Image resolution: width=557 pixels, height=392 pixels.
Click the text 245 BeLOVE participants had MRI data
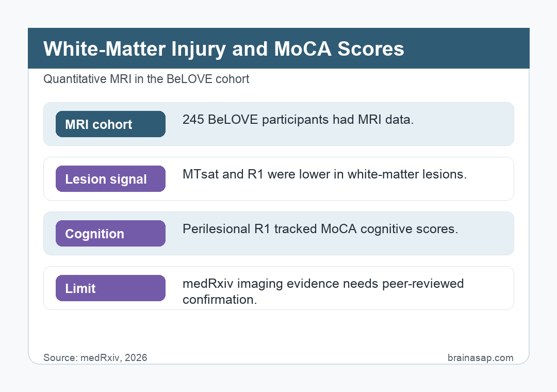pyautogui.click(x=298, y=120)
